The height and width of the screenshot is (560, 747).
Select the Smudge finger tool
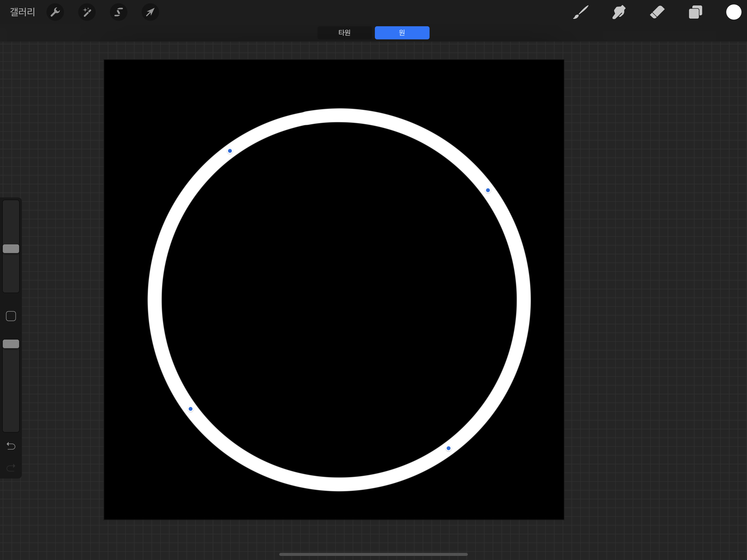click(619, 12)
